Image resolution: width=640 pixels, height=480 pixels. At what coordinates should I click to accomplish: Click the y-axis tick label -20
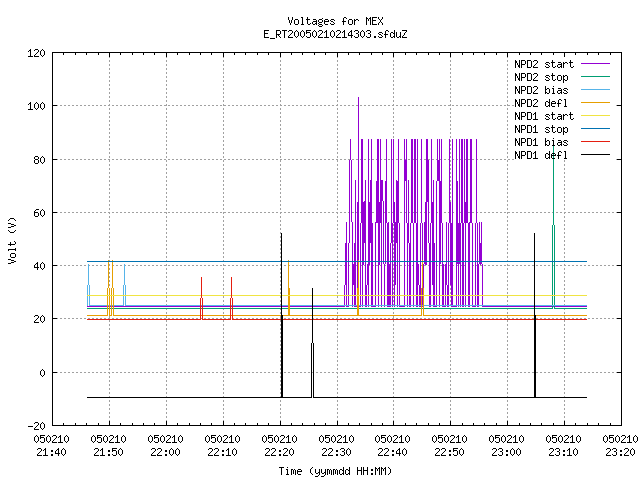coord(36,426)
